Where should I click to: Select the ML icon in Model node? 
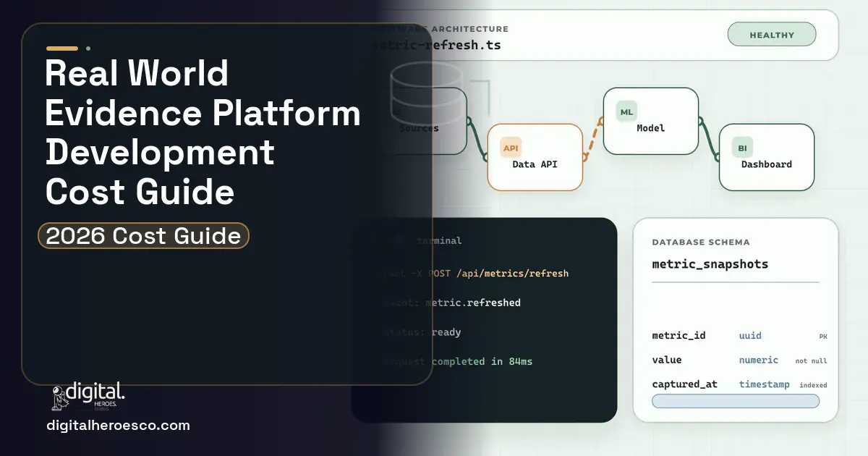coord(626,111)
